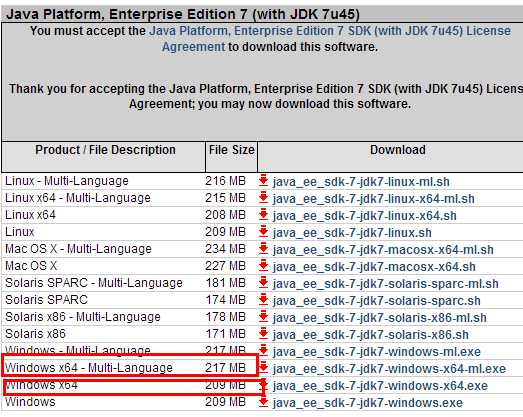Select 'Mac OS X - Multi-Language' description cell
523x417 pixels.
tap(78, 249)
